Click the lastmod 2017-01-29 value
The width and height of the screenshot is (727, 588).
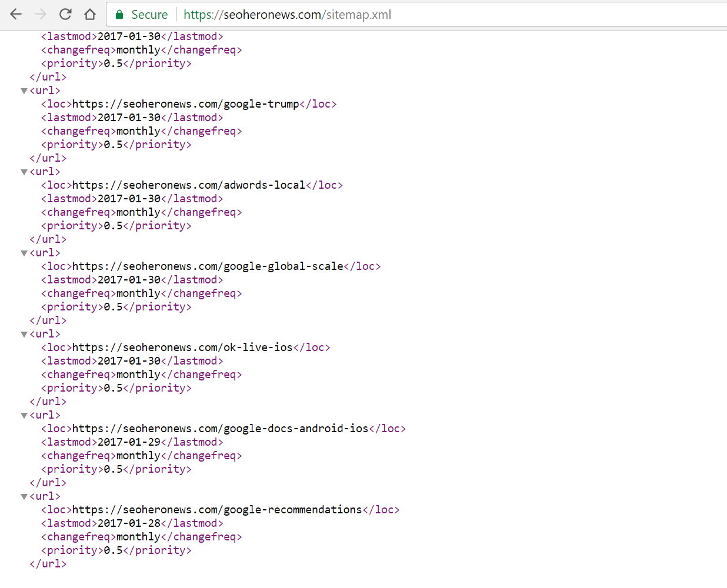point(129,442)
